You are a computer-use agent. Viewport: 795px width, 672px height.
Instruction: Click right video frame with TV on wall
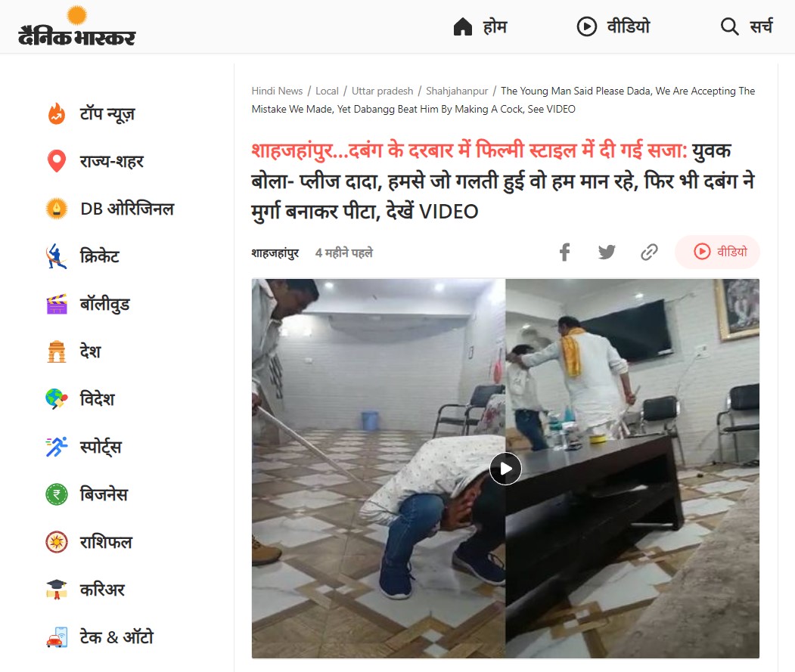(633, 469)
